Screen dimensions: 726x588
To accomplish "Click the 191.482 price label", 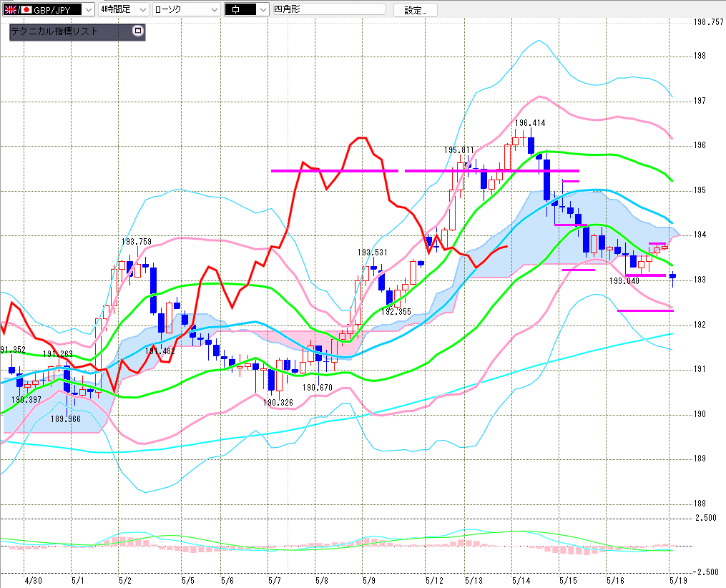I will click(160, 351).
